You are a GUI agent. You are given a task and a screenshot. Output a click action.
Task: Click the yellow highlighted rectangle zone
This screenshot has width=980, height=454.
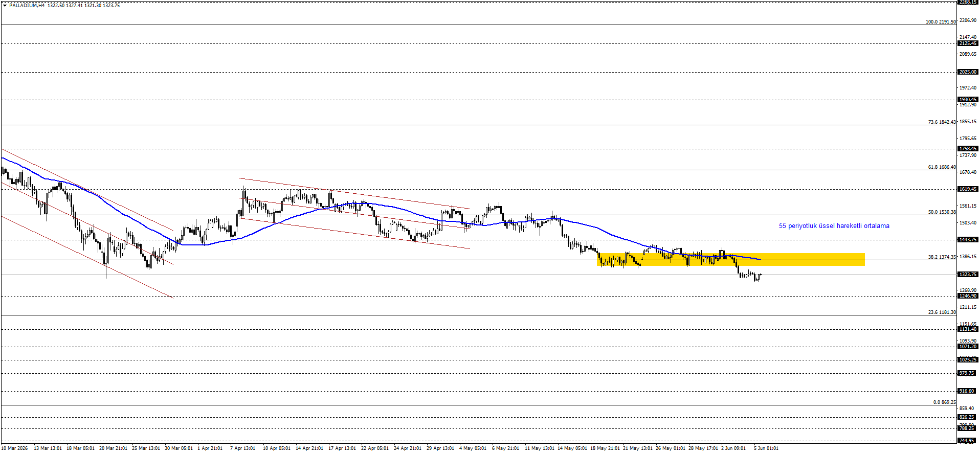731,259
